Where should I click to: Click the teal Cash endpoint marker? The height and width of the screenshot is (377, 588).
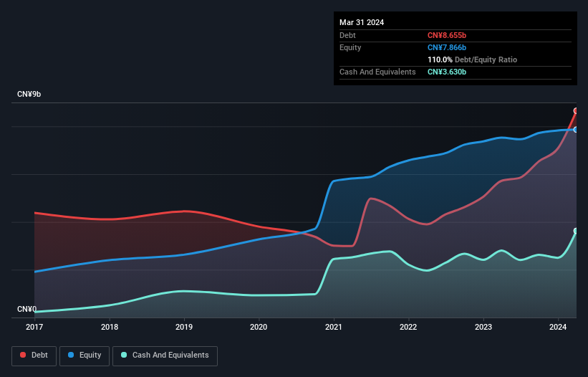pos(576,231)
